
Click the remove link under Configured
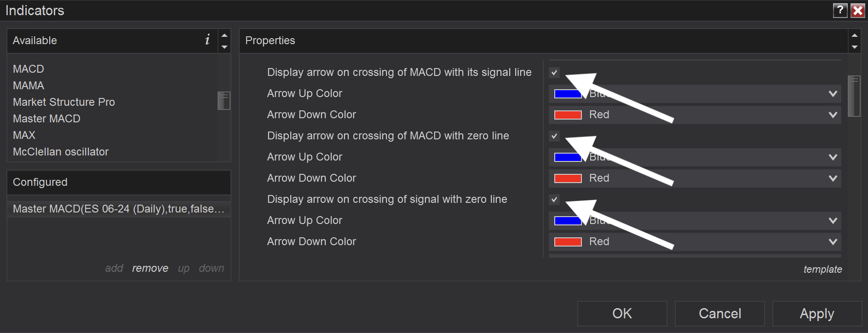click(x=150, y=268)
